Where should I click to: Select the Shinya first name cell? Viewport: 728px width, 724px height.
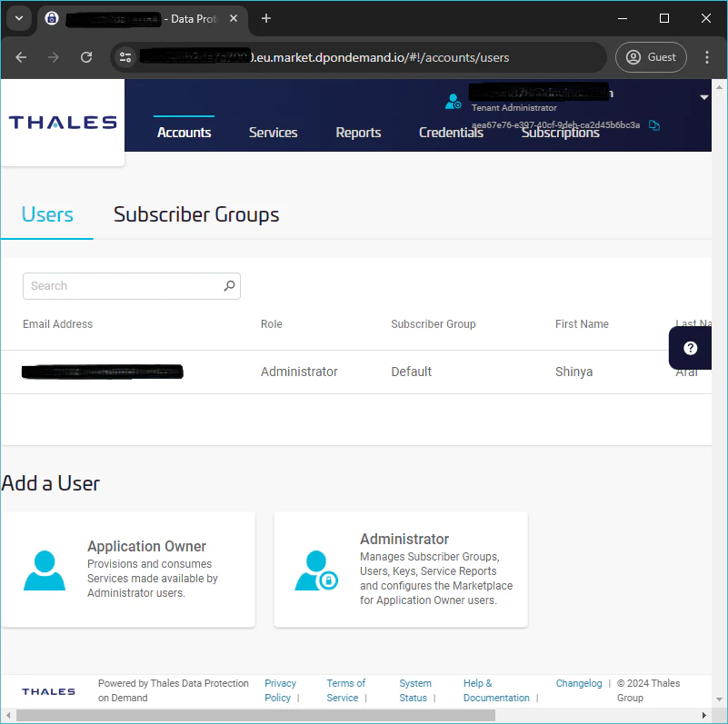[x=573, y=372]
